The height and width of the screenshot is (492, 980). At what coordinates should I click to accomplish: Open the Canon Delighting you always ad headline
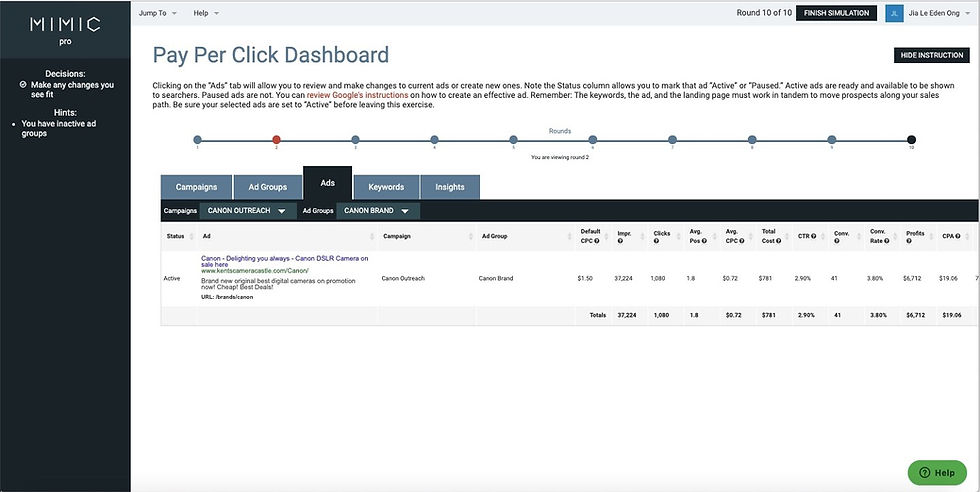point(284,261)
